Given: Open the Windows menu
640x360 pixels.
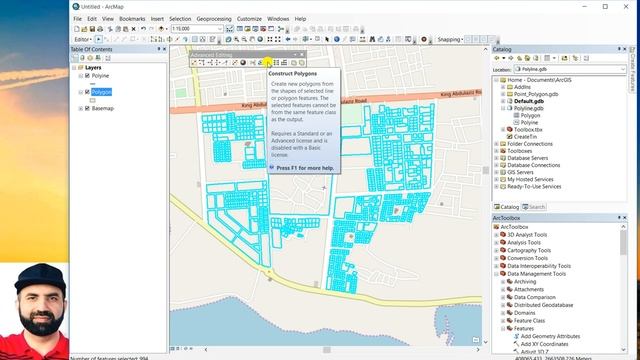Looking at the screenshot, I should pos(278,19).
